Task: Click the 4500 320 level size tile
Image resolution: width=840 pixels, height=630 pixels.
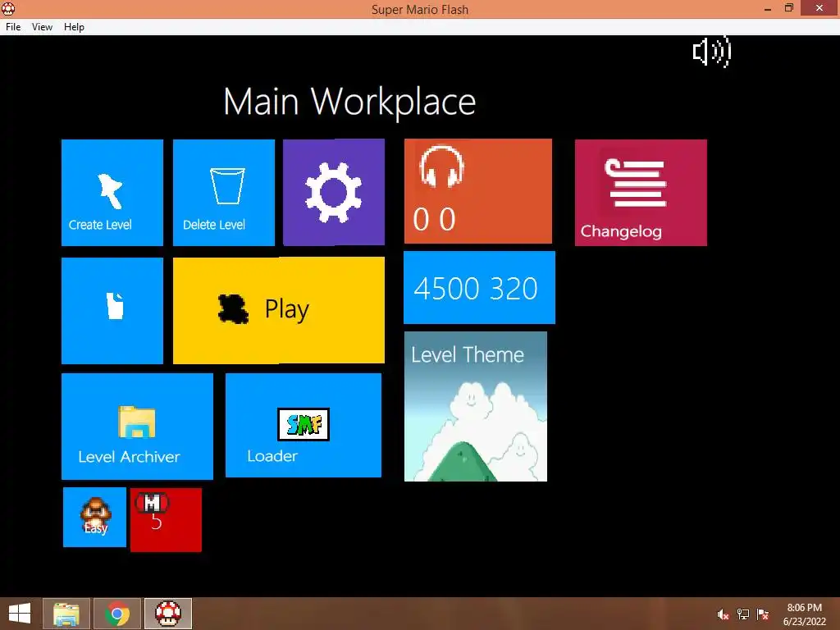Action: click(479, 288)
